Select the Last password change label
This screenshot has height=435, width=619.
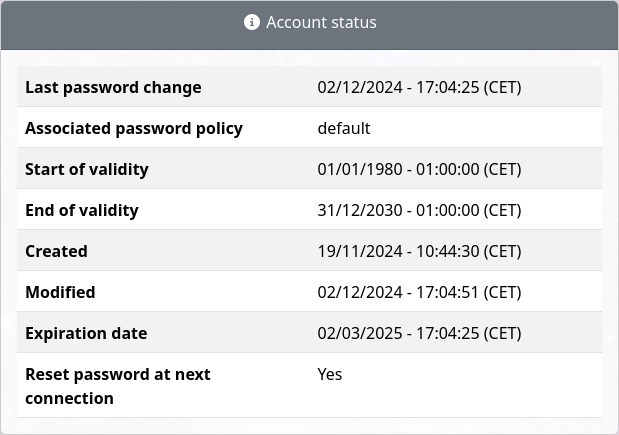113,87
